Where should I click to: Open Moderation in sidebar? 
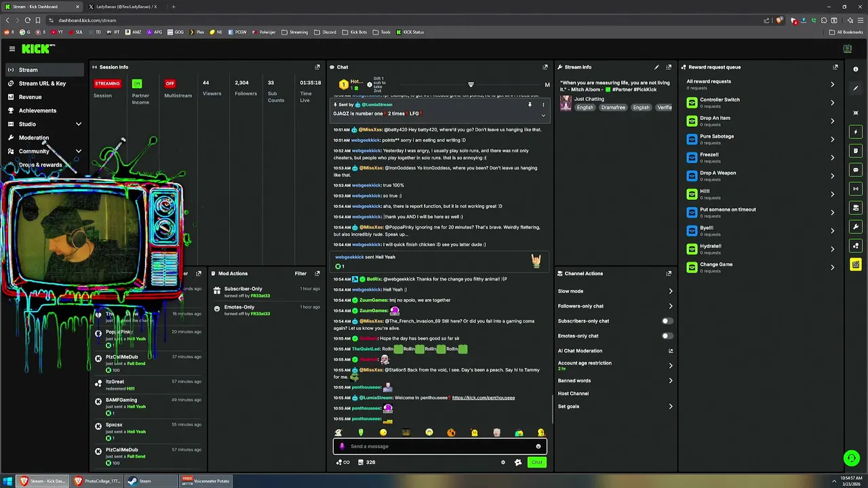click(x=45, y=138)
